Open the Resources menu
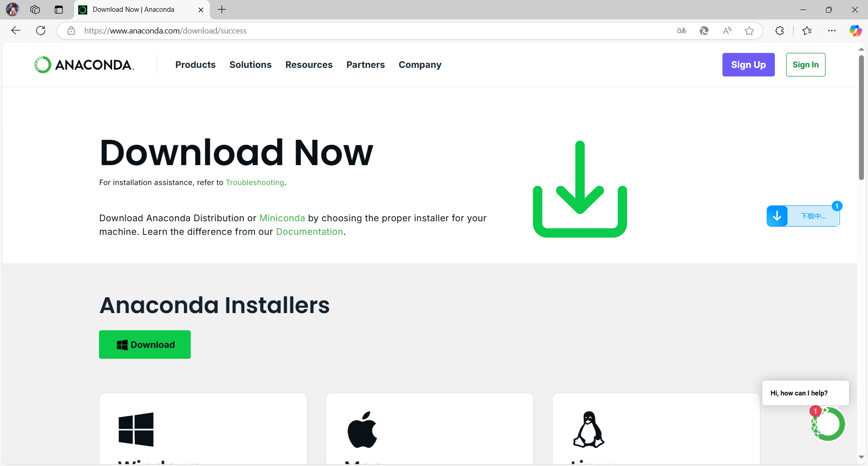 tap(309, 65)
